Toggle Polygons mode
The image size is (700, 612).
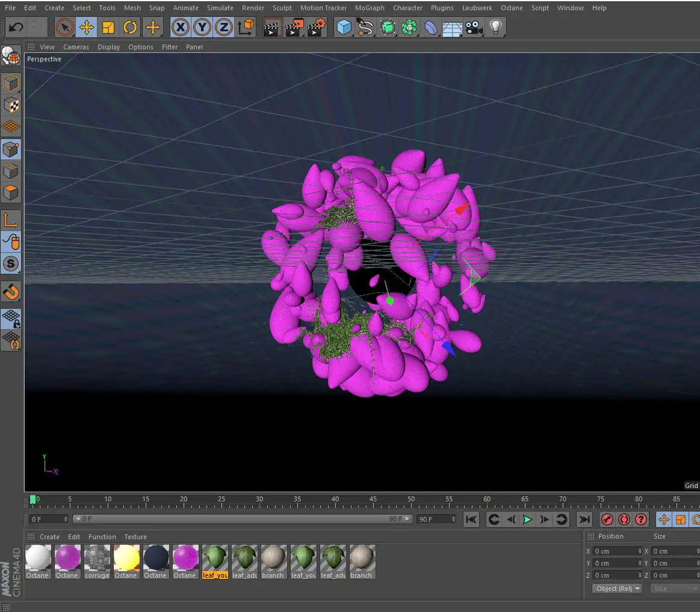(11, 193)
